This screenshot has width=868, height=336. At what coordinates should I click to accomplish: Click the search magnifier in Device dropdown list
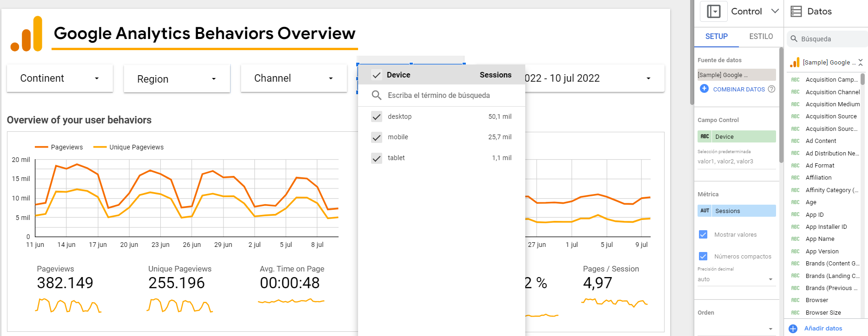[377, 95]
